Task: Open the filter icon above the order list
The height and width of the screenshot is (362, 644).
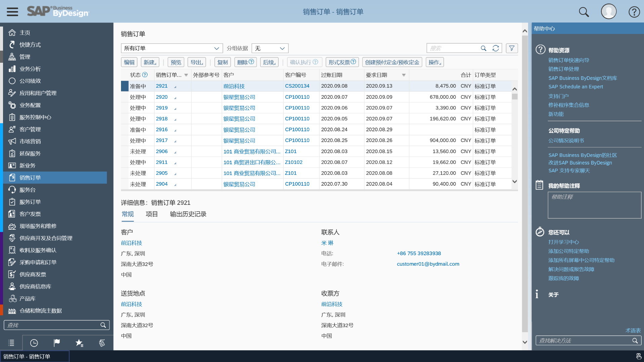Action: pyautogui.click(x=512, y=48)
